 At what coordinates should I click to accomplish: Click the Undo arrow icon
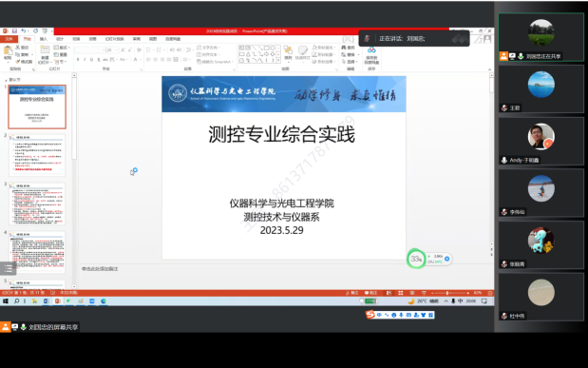[24, 30]
